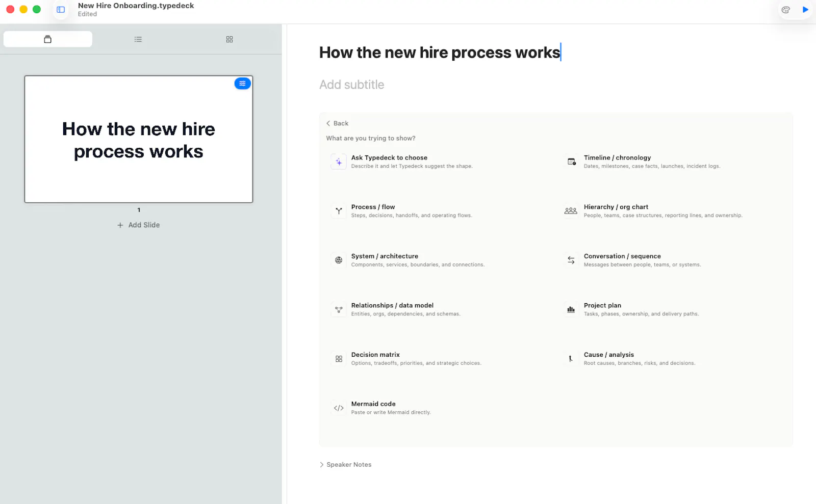This screenshot has width=816, height=504.
Task: Click the New Hire Onboarding.typedeck title
Action: coord(136,6)
